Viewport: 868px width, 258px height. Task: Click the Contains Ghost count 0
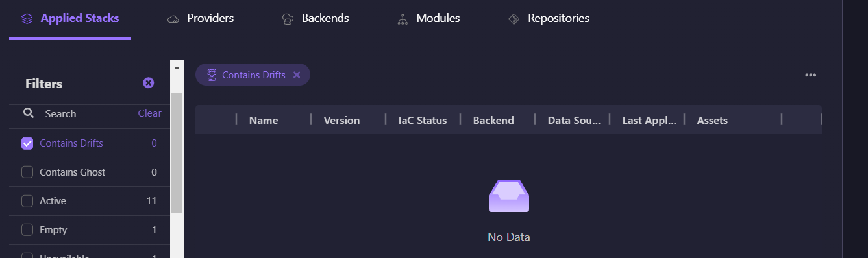(154, 172)
